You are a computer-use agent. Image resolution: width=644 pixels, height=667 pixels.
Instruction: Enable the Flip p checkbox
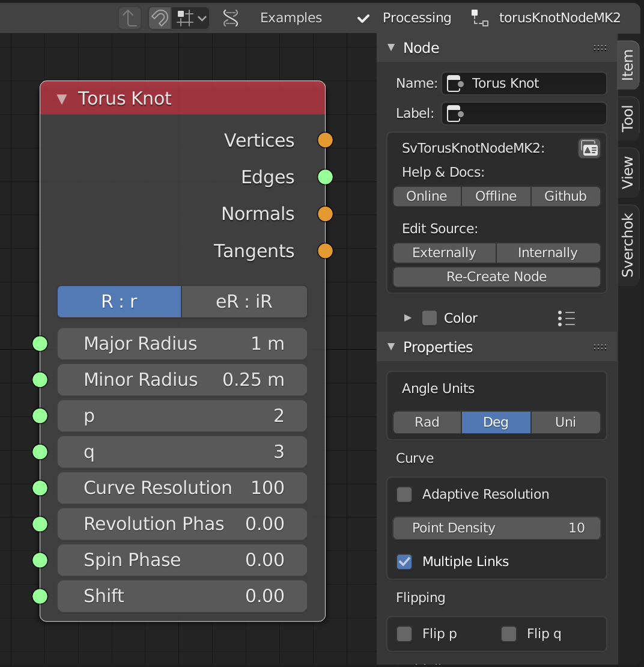[405, 634]
